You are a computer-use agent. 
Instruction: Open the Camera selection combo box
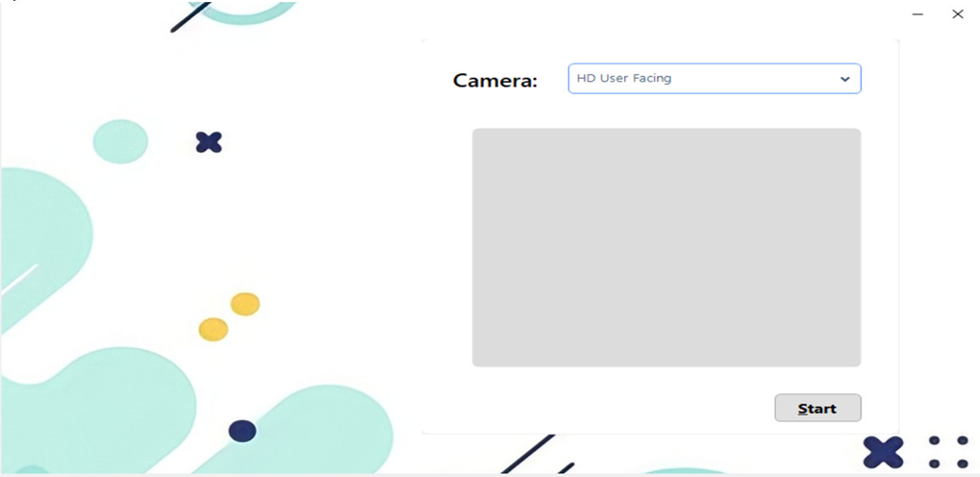[x=715, y=79]
